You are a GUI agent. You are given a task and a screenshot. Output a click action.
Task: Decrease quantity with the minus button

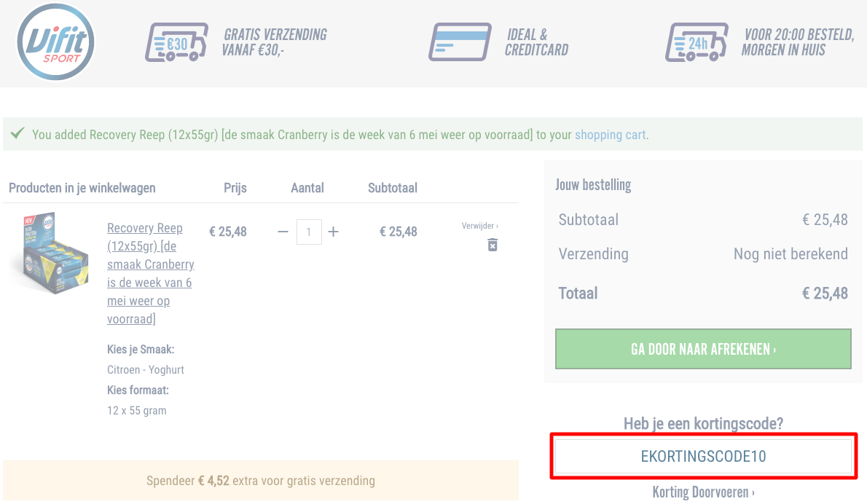[x=283, y=232]
